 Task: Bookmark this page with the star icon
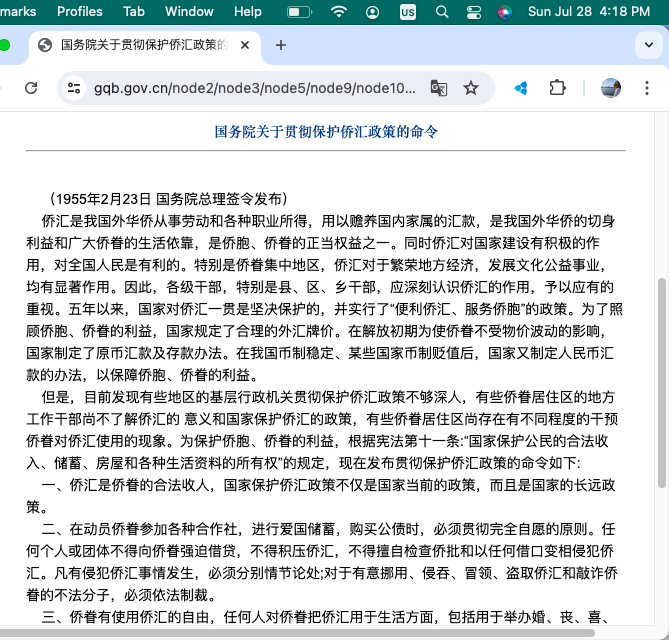[471, 88]
